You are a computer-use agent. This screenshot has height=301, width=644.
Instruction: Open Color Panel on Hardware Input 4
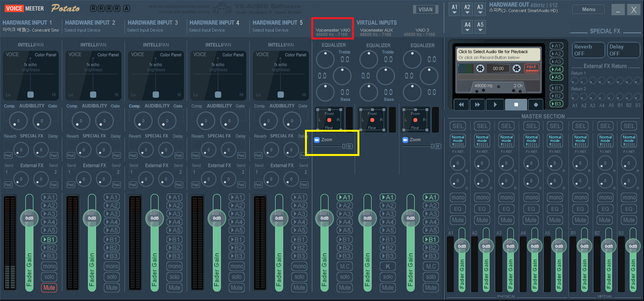pos(233,55)
